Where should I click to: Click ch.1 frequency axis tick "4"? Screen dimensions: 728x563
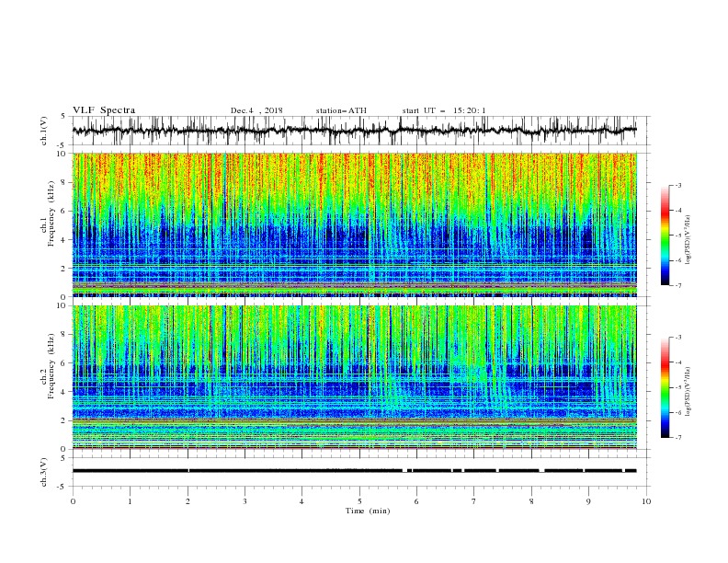click(65, 240)
